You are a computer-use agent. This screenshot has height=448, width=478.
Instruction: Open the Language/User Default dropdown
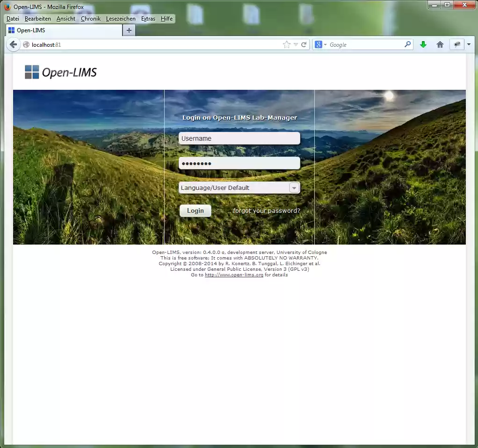coord(294,187)
